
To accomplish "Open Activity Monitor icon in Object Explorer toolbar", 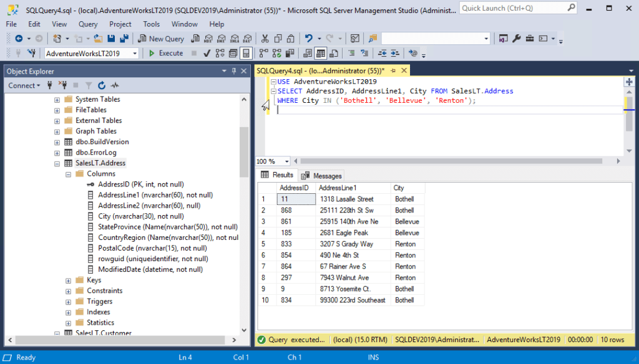I will point(115,85).
